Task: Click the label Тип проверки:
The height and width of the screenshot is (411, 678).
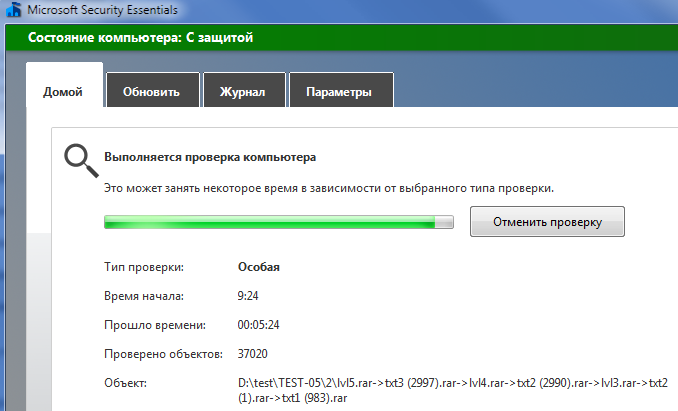Action: pos(144,267)
